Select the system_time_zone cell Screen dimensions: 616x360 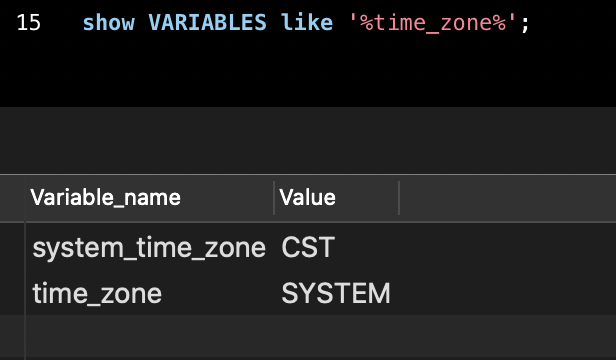click(149, 248)
